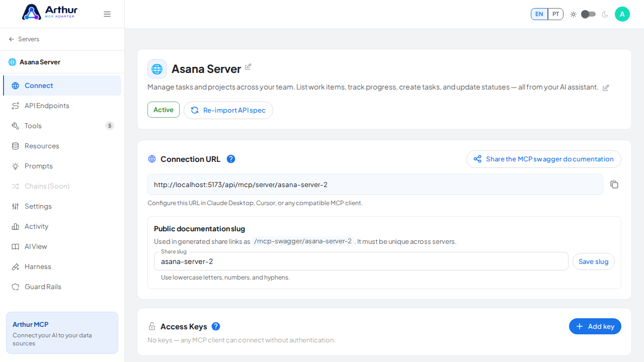
Task: Click the Add key button
Action: click(595, 326)
